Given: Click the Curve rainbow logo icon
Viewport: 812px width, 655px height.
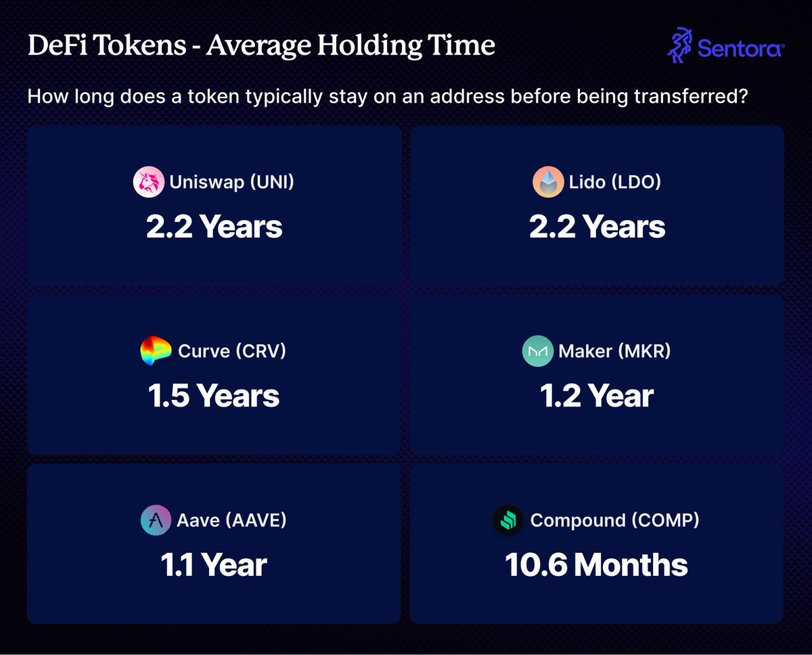Looking at the screenshot, I should 156,351.
